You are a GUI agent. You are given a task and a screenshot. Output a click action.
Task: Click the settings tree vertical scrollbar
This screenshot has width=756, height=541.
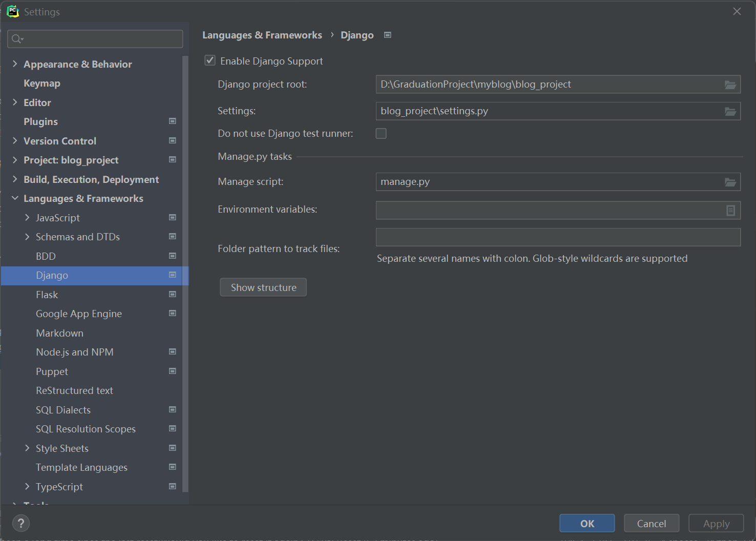(x=185, y=274)
